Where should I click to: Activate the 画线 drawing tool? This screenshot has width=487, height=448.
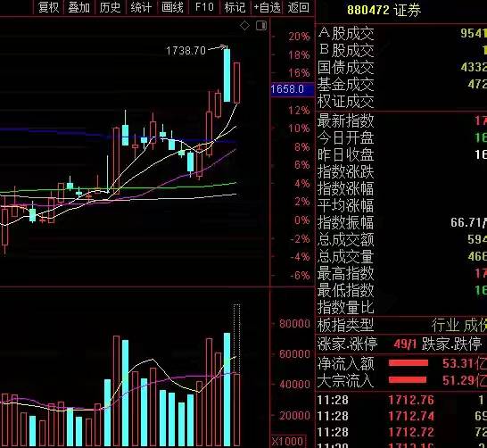(172, 7)
